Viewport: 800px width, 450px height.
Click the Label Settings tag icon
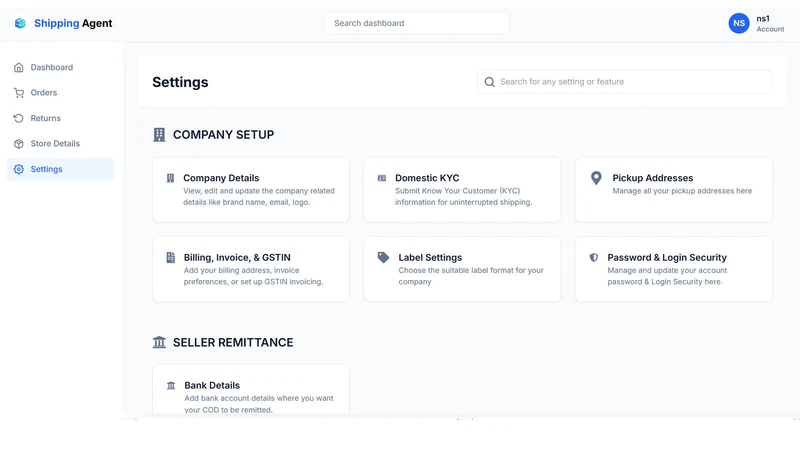[383, 257]
